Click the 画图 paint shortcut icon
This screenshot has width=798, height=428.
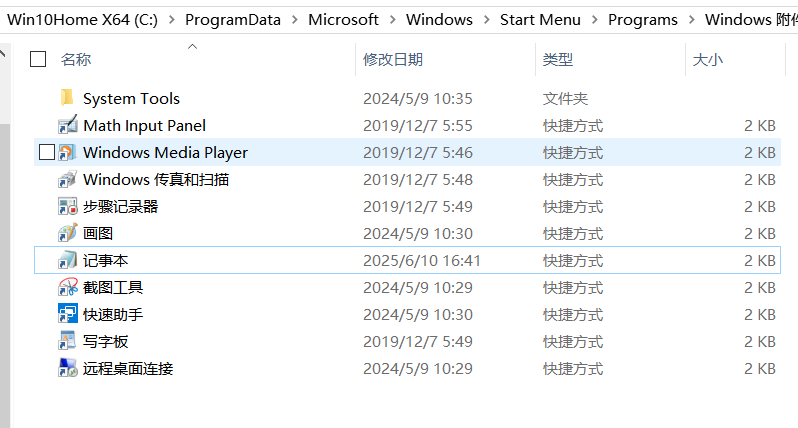[x=67, y=233]
